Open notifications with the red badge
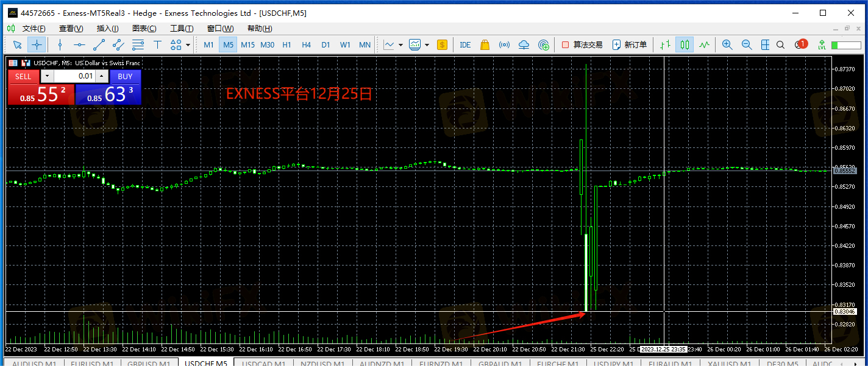Image resolution: width=868 pixels, height=366 pixels. click(801, 44)
